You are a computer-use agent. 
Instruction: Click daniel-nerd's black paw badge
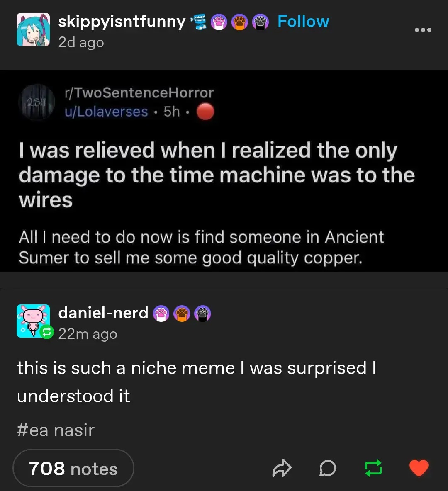[x=202, y=314]
